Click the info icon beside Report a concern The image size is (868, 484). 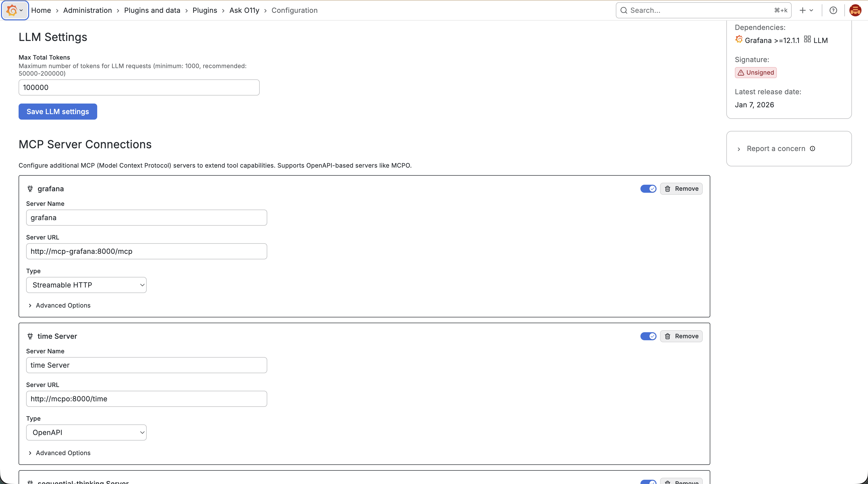point(812,149)
